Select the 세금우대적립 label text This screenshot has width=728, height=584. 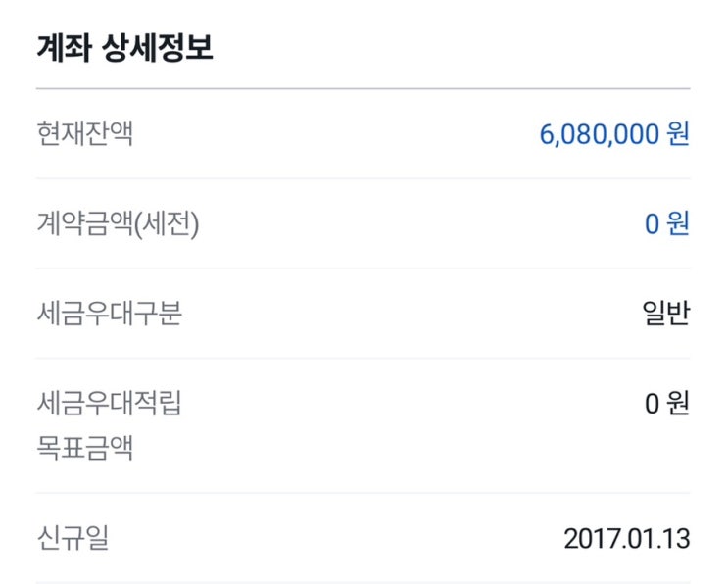[109, 403]
